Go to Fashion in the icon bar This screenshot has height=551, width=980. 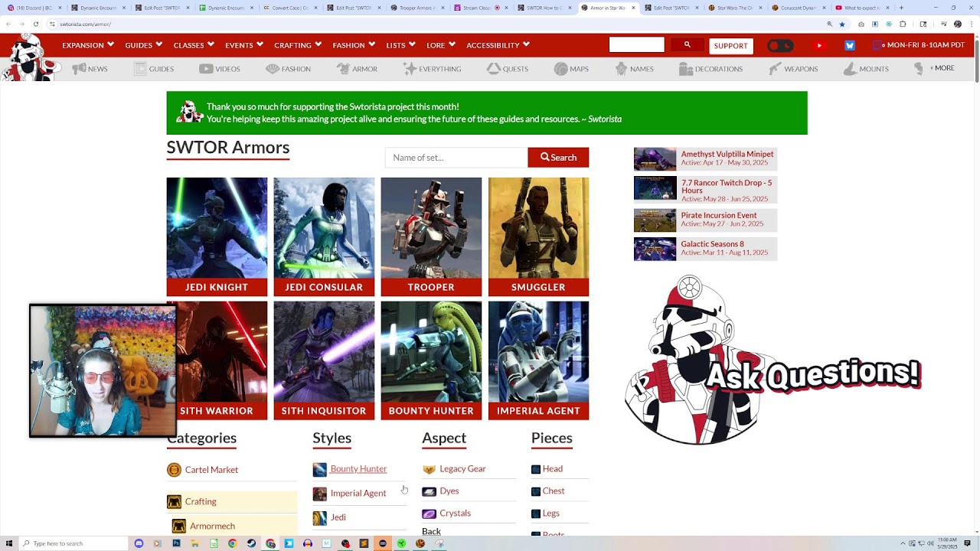click(273, 69)
